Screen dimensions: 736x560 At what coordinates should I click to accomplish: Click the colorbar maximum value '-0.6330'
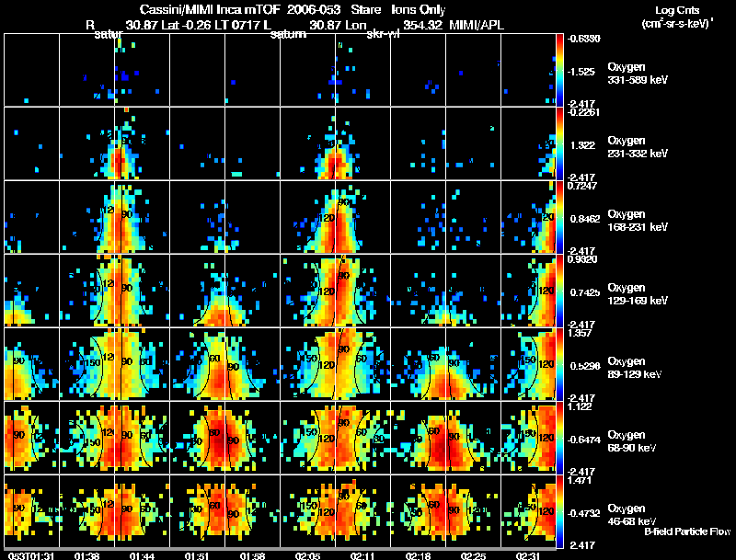(x=583, y=39)
